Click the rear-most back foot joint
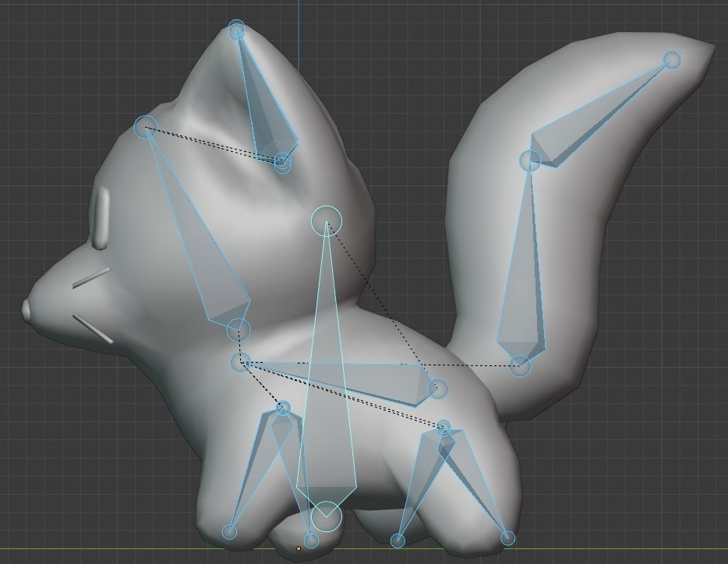Screen dimensions: 728x564 click(x=508, y=538)
